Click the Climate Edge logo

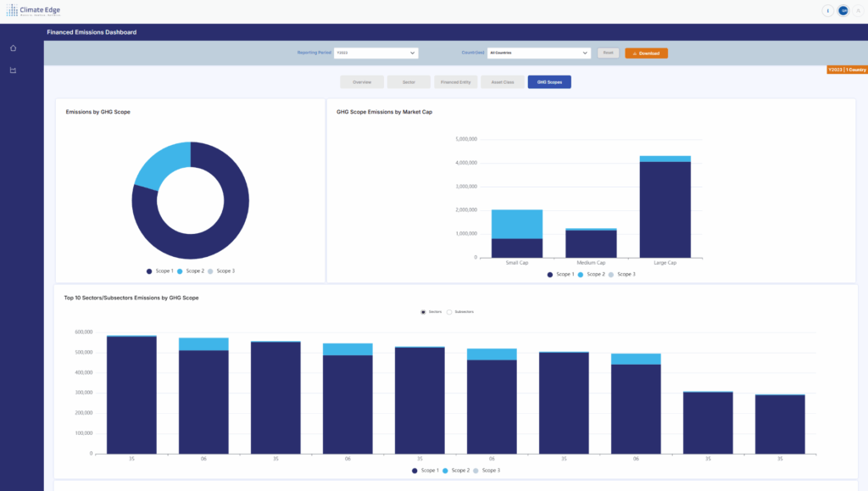pyautogui.click(x=32, y=11)
